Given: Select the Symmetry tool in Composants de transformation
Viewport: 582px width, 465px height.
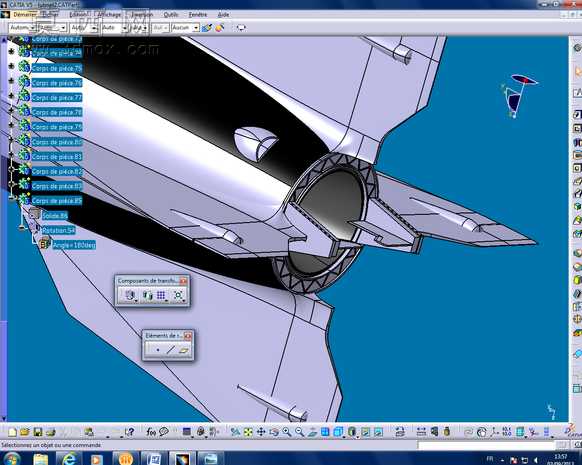Looking at the screenshot, I should (147, 295).
